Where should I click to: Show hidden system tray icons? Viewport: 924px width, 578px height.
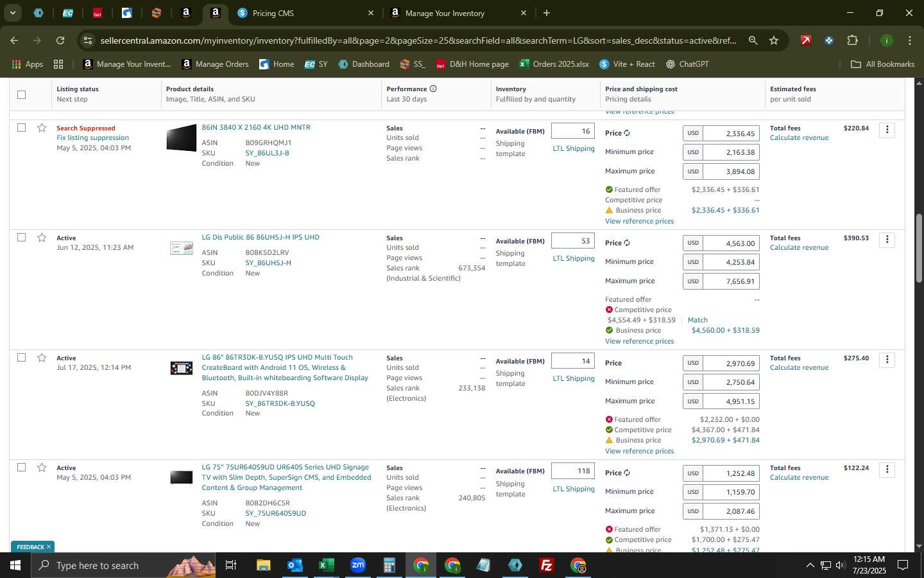coord(810,565)
